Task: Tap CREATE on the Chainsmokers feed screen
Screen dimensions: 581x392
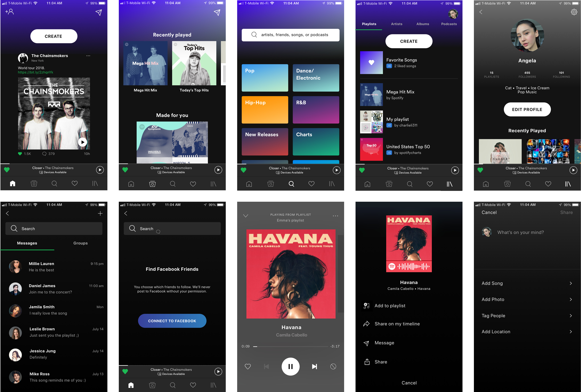Action: click(x=54, y=36)
